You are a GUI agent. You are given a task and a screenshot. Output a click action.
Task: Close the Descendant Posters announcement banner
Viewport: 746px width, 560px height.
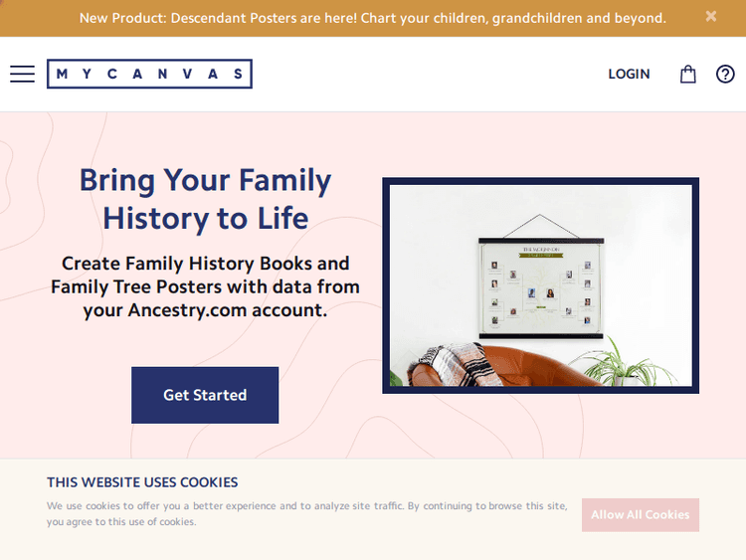(711, 17)
